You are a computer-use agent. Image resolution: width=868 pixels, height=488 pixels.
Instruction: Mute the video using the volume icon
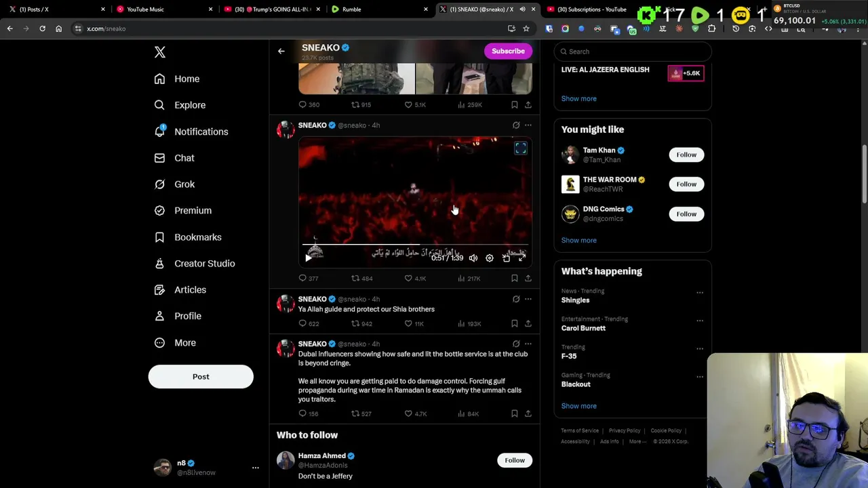click(x=473, y=258)
